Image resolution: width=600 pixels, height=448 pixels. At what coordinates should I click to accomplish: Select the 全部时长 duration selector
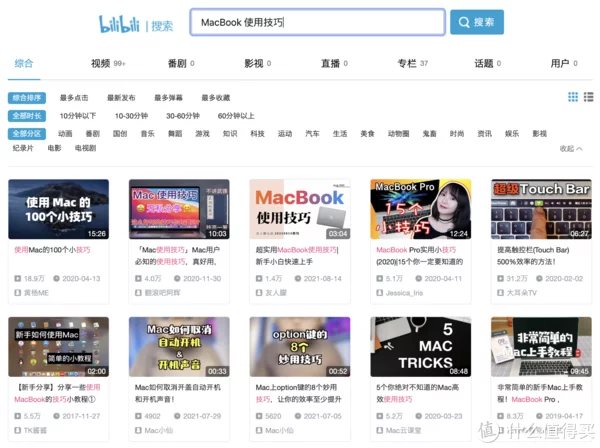[28, 116]
